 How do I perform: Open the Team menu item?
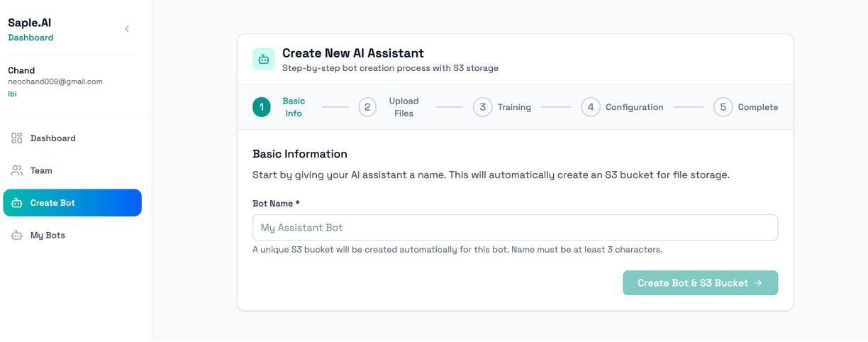(41, 170)
